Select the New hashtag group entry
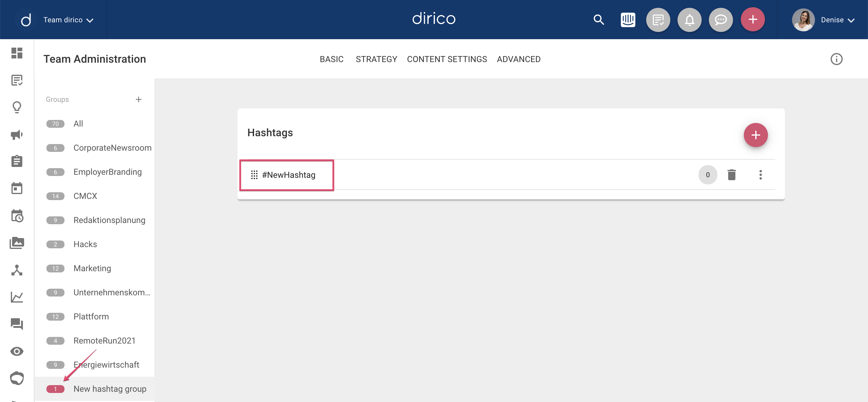868x402 pixels. point(94,388)
